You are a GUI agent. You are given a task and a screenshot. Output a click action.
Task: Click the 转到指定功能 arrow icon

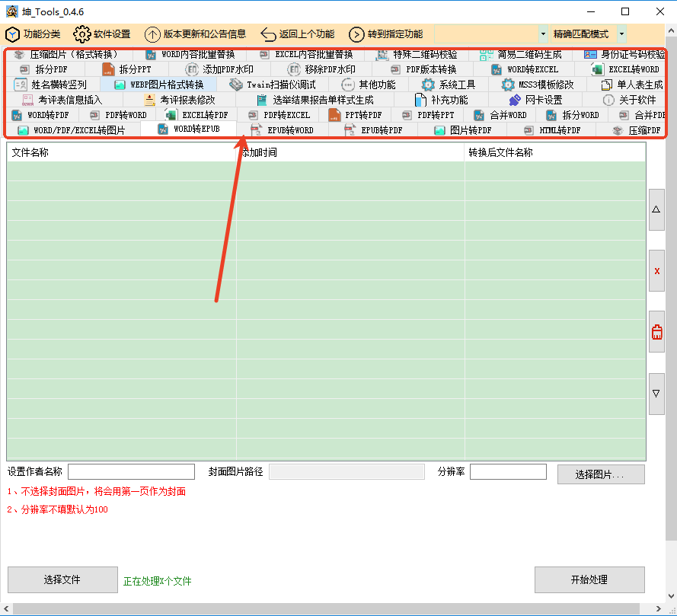click(x=356, y=34)
